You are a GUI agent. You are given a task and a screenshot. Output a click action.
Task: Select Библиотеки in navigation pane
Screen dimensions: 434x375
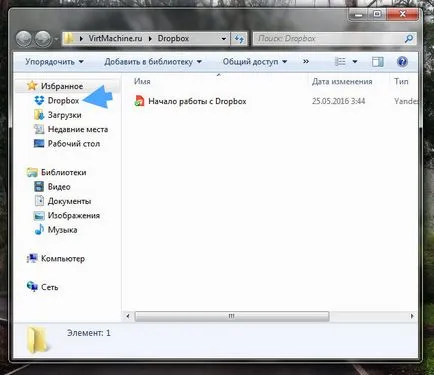pos(64,172)
